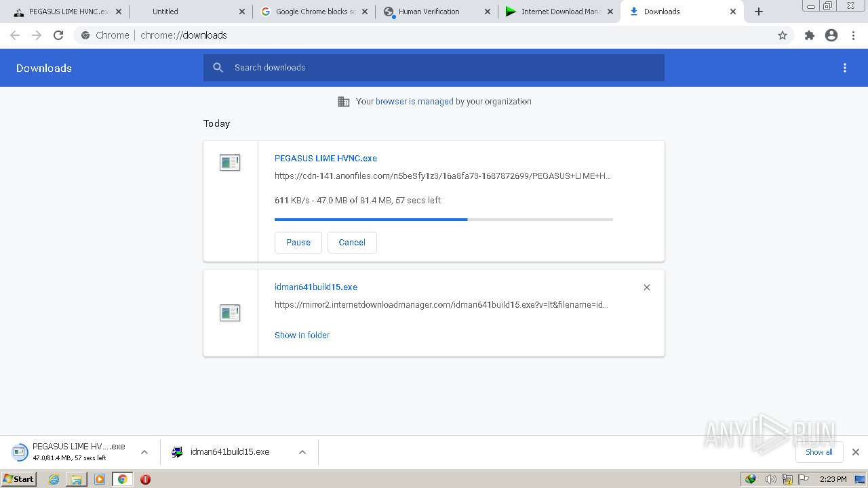Close the download shelf bar
Screen dimensions: 868x488
tap(856, 452)
